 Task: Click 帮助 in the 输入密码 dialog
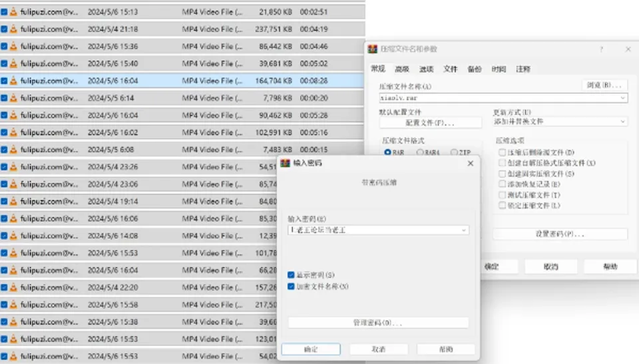click(446, 349)
